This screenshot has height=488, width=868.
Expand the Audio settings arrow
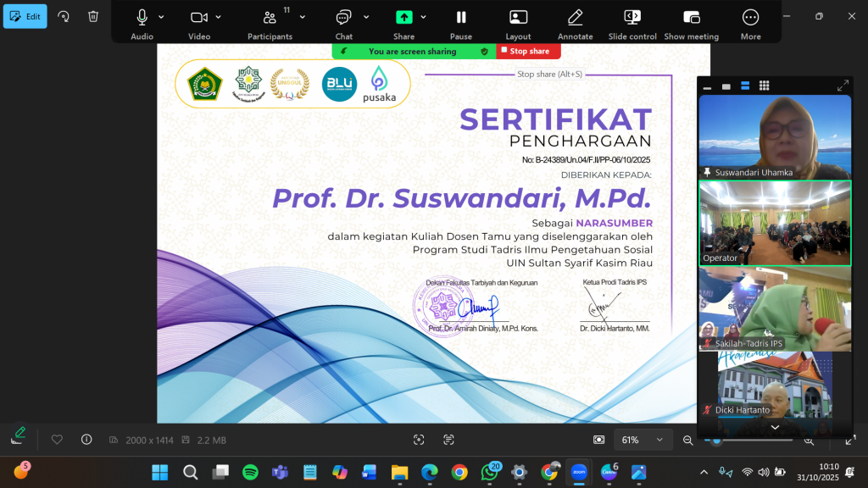point(161,17)
